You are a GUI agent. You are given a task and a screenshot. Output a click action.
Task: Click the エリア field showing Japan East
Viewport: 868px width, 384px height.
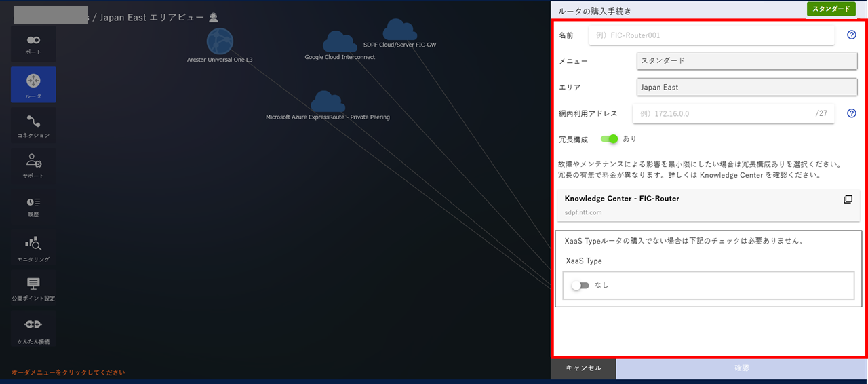coord(747,87)
